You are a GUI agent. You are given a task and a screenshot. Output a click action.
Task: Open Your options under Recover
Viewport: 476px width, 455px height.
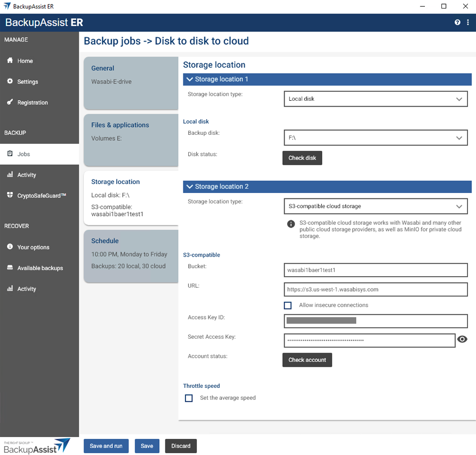(40, 247)
